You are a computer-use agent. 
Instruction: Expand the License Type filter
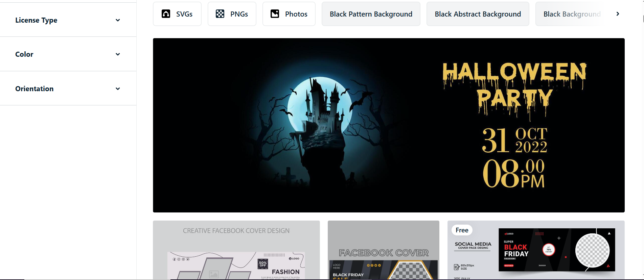[68, 20]
